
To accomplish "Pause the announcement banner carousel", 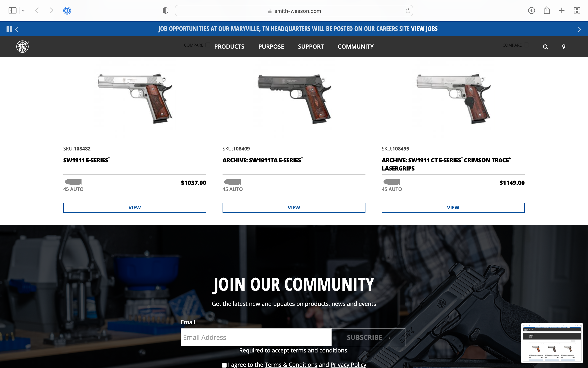I will (x=9, y=29).
